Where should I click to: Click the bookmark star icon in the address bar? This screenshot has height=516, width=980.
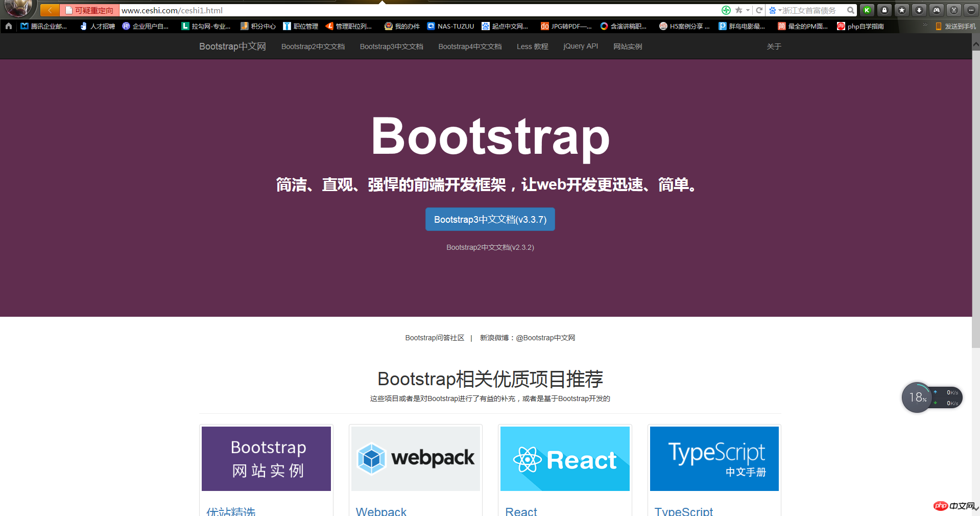(738, 10)
